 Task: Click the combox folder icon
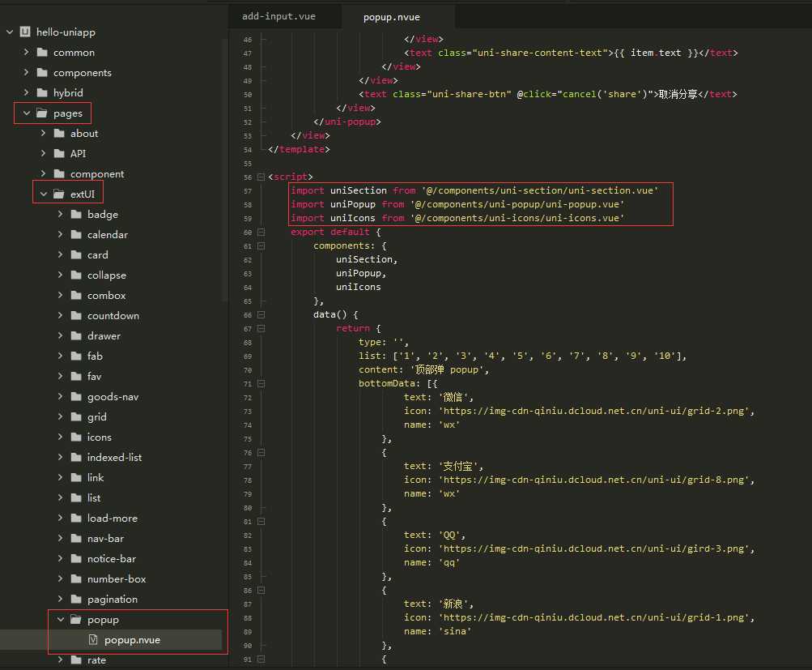(x=76, y=296)
